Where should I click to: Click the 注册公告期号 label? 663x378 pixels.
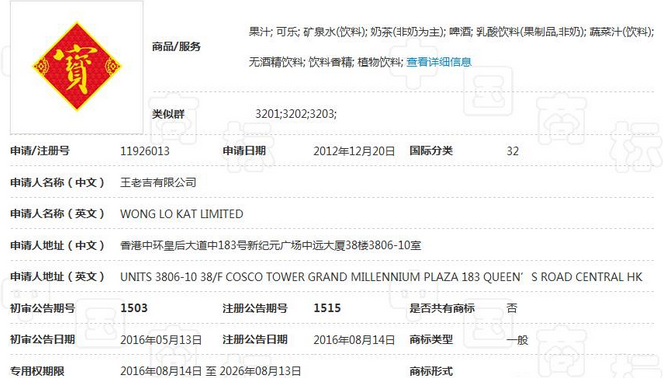tap(255, 308)
